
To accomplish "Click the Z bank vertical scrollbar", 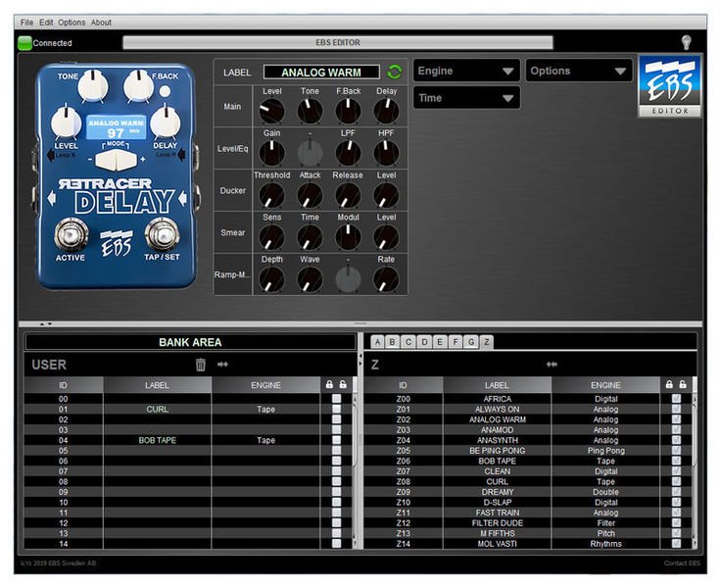I will point(695,469).
